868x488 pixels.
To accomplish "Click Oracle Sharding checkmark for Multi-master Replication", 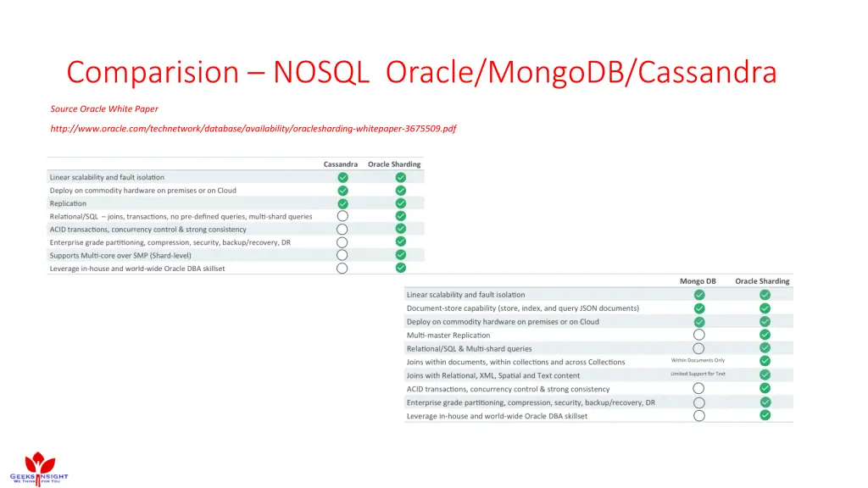I will 765,334.
